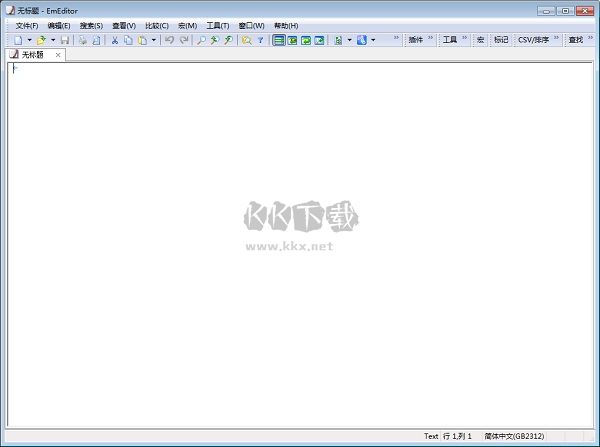Open the 搜索(S) menu
The image size is (600, 447).
91,26
